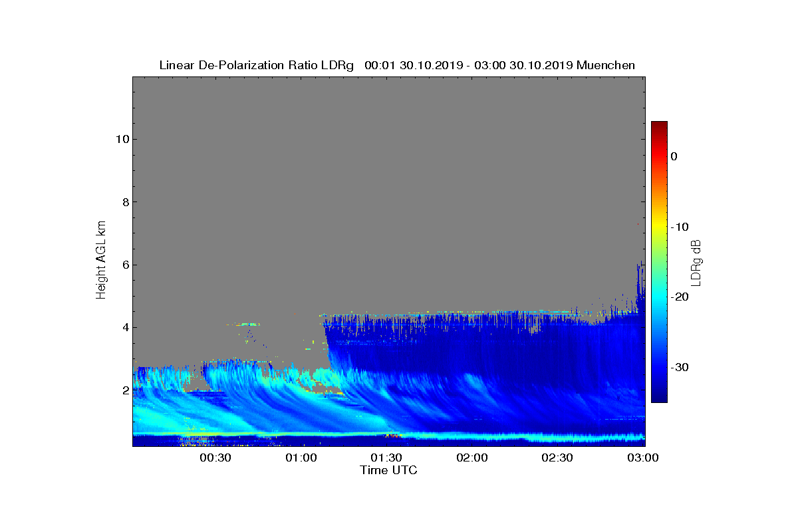798x532 pixels.
Task: Click the '02:00' time tick label
Action: (473, 458)
